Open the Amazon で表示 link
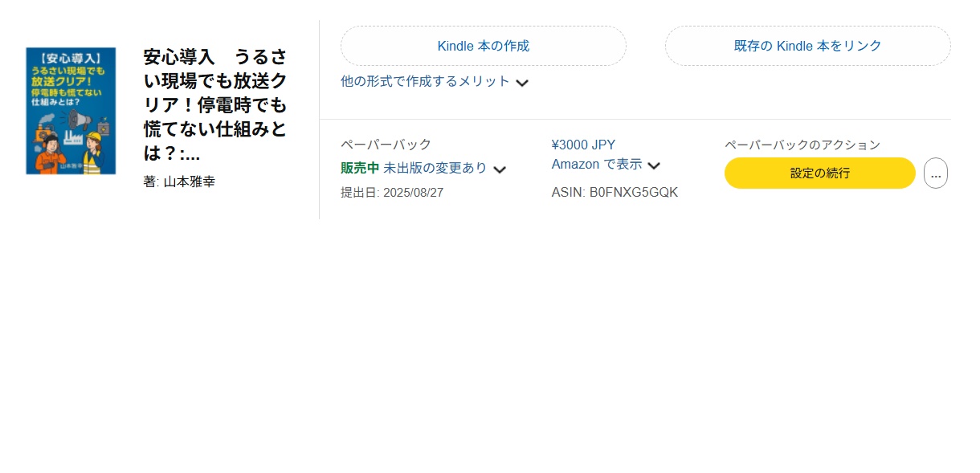Screen dimensions: 980x473 [x=597, y=164]
